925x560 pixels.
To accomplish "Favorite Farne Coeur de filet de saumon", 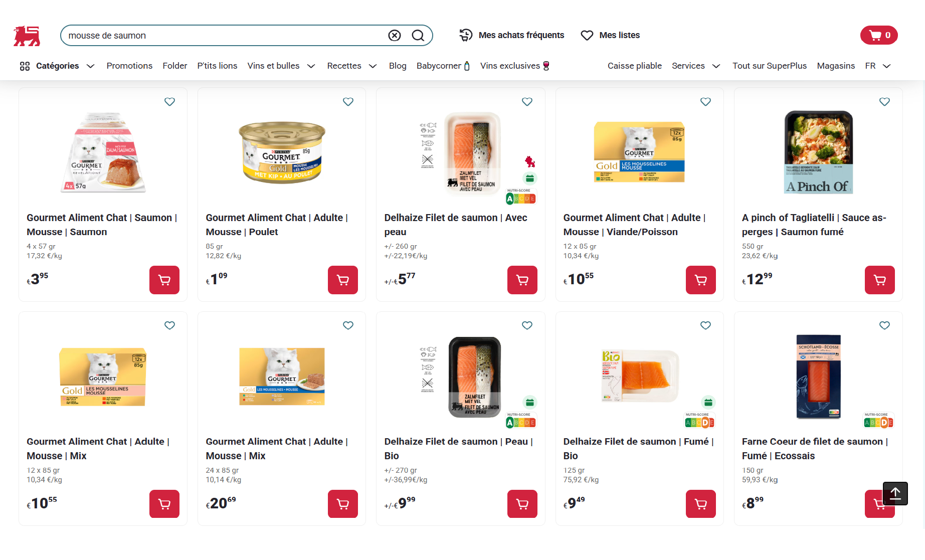I will click(x=884, y=325).
